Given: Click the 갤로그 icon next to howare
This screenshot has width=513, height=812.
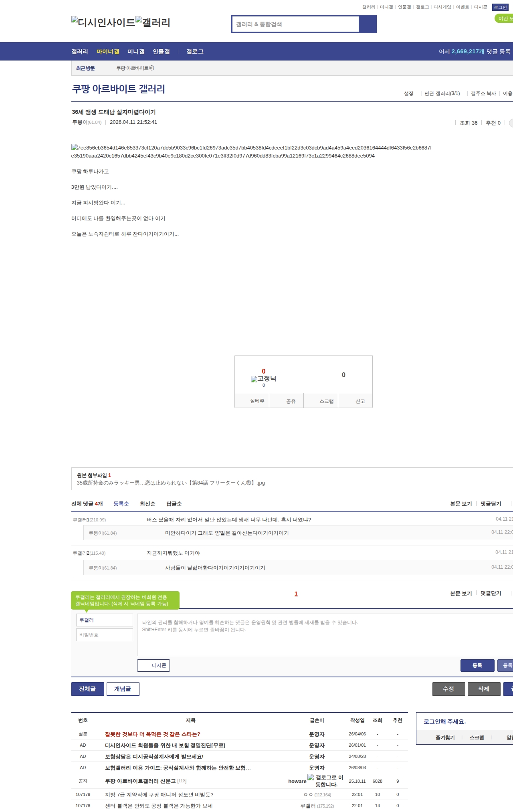Looking at the screenshot, I should pyautogui.click(x=311, y=778).
